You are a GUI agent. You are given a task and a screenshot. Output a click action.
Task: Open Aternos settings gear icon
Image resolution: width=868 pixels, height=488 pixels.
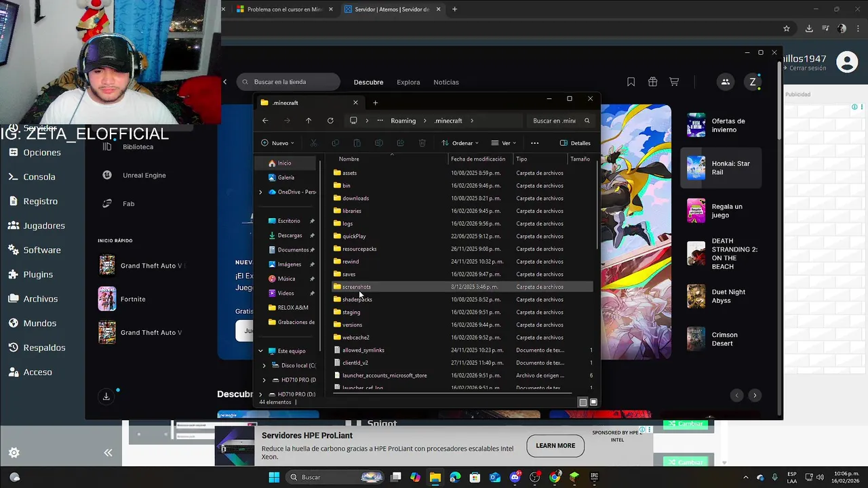14,453
